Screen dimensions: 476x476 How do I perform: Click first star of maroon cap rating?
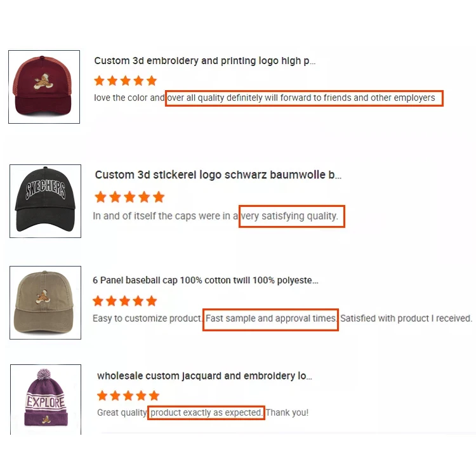pos(99,81)
